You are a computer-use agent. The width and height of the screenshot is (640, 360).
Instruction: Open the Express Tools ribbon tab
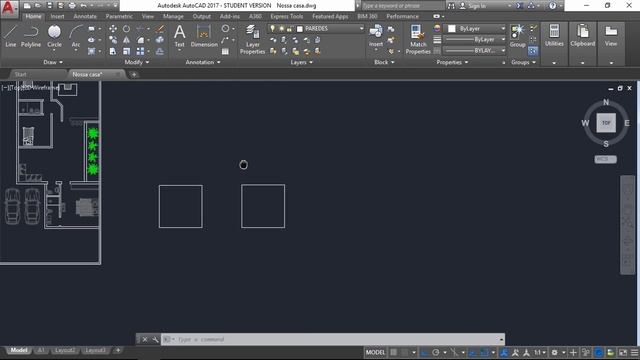(287, 16)
